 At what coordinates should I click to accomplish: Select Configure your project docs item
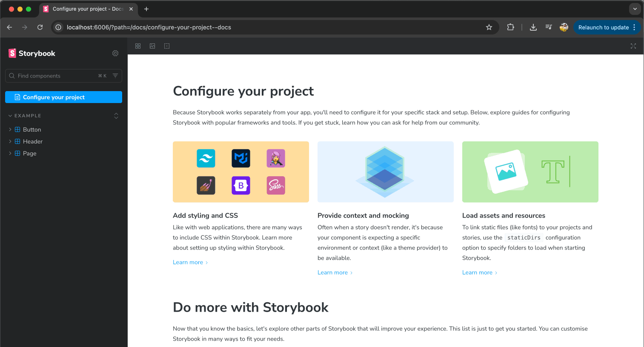click(x=63, y=97)
